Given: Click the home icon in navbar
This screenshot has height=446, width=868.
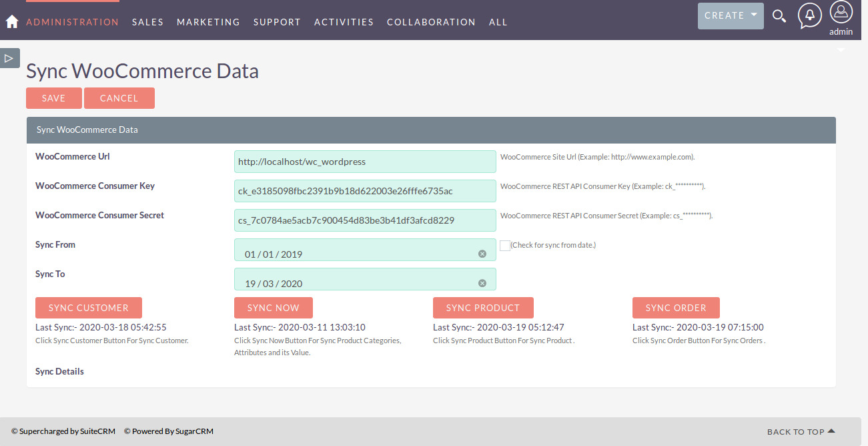Looking at the screenshot, I should point(11,22).
